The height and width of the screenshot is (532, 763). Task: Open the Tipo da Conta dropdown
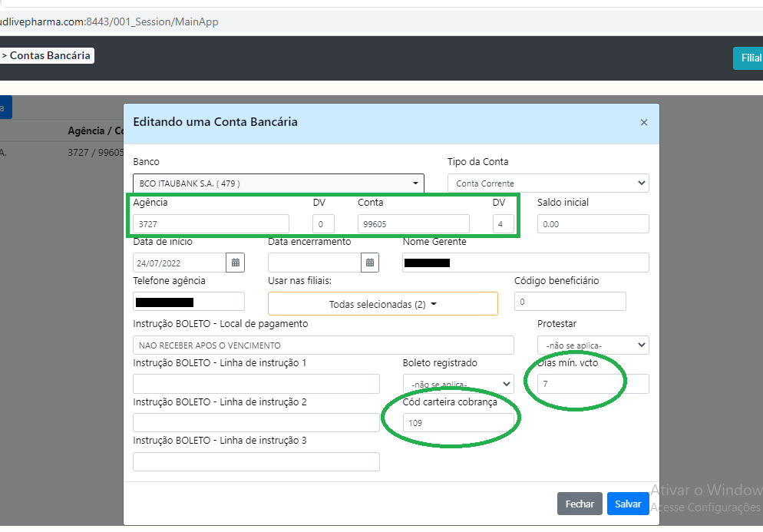[548, 183]
